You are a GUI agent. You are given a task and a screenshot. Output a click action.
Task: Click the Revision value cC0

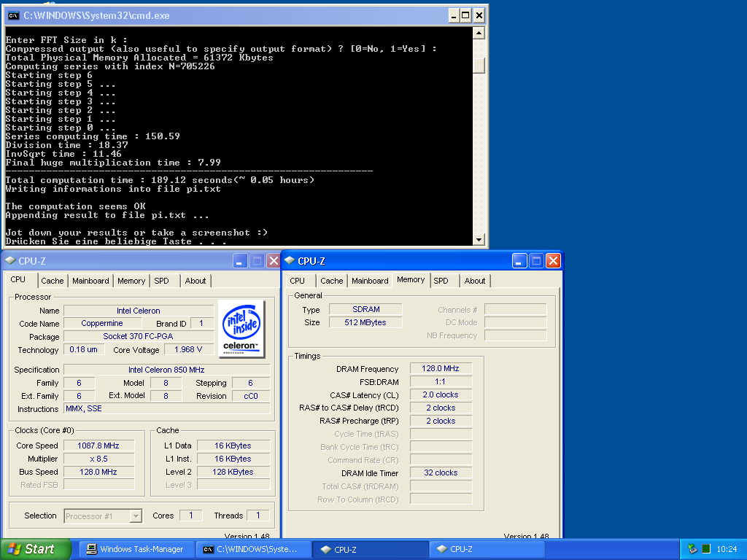(x=251, y=396)
